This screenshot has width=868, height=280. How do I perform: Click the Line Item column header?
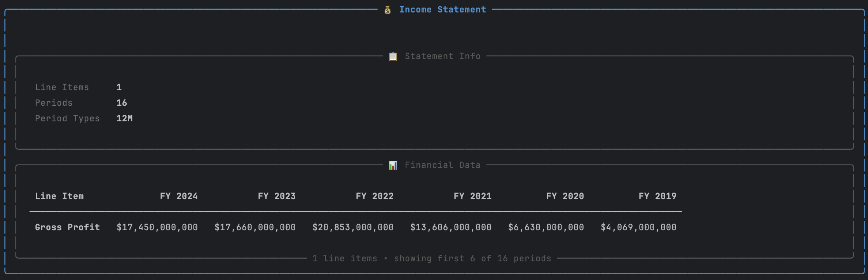point(59,196)
